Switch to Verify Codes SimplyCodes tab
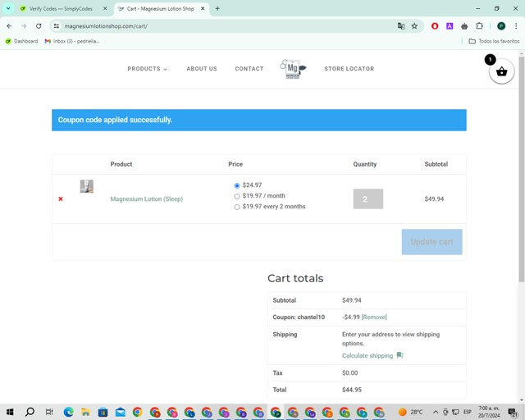Viewport: 525px width, 420px height. [60, 9]
